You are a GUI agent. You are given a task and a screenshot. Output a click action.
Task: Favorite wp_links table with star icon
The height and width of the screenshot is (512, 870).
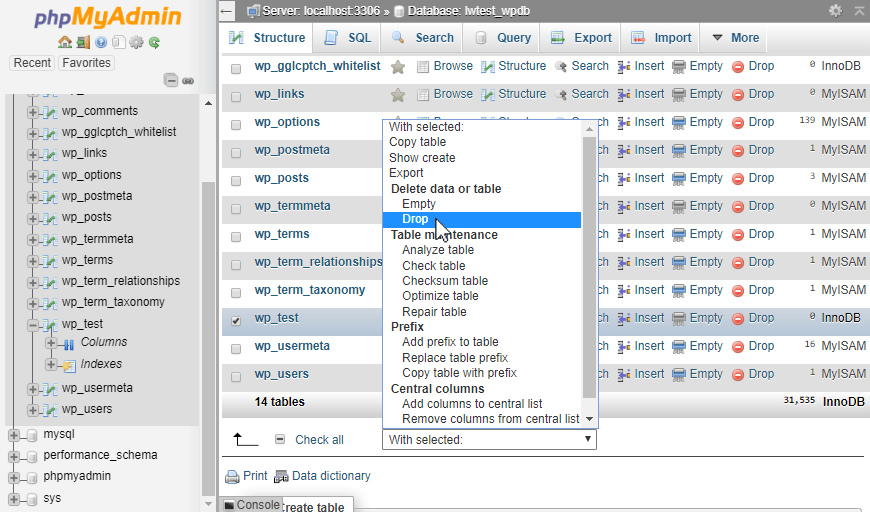[x=397, y=95]
